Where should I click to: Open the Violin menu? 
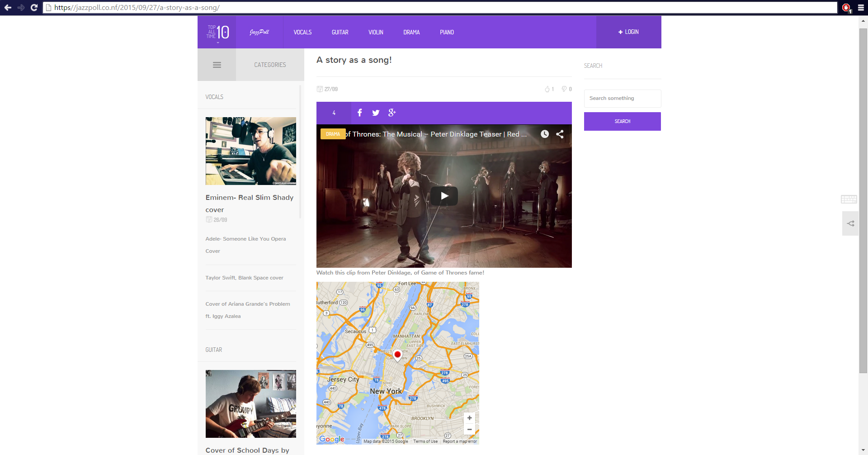376,33
